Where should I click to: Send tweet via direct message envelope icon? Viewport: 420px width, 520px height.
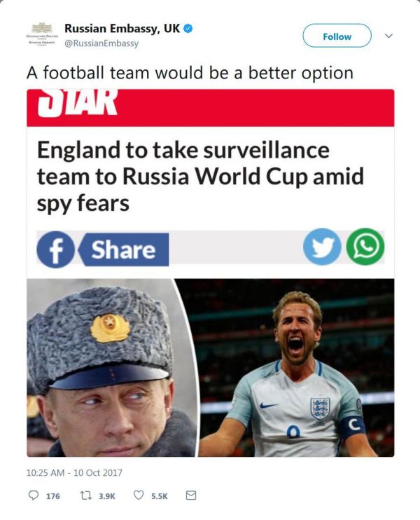[x=191, y=495]
